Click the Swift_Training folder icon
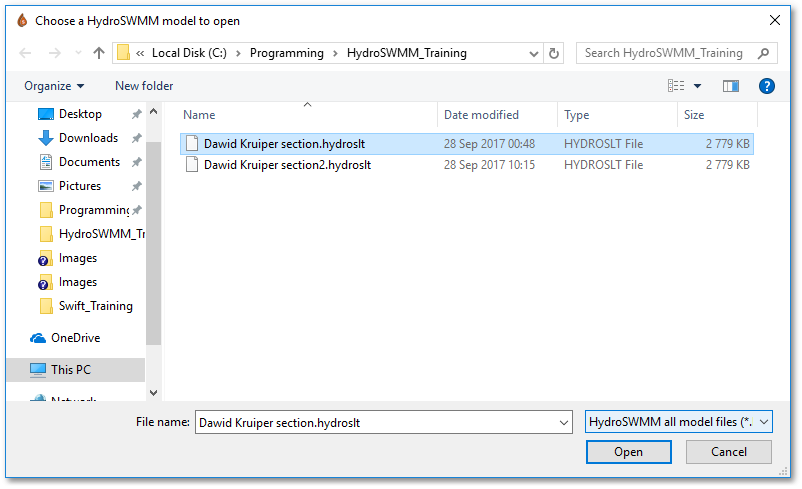This screenshot has width=802, height=489. pyautogui.click(x=46, y=306)
